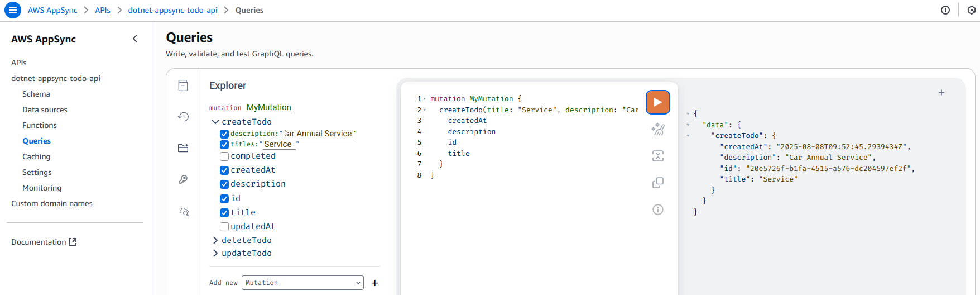Image resolution: width=980 pixels, height=295 pixels.
Task: Add a new result tab with plus
Action: pos(941,93)
